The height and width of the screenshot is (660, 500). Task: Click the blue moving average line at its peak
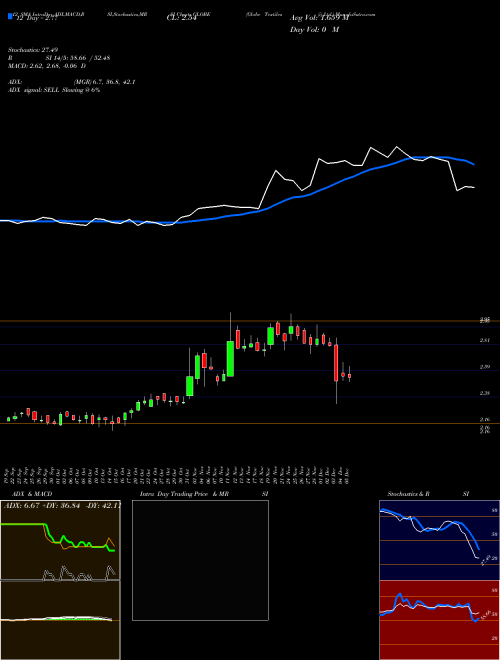click(429, 157)
